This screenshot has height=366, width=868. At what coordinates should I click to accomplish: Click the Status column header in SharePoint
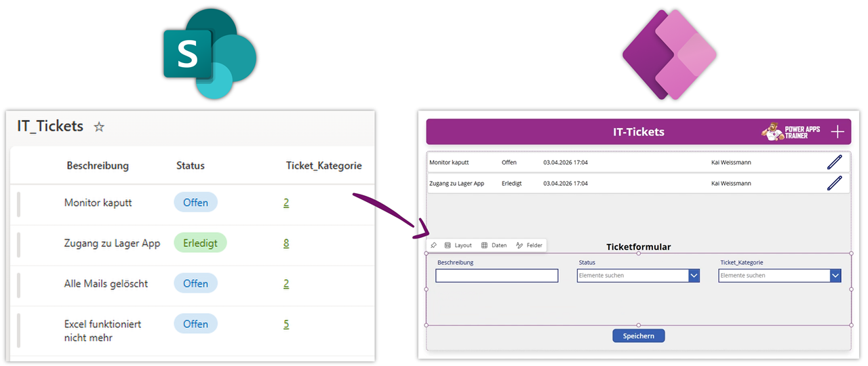pyautogui.click(x=191, y=165)
